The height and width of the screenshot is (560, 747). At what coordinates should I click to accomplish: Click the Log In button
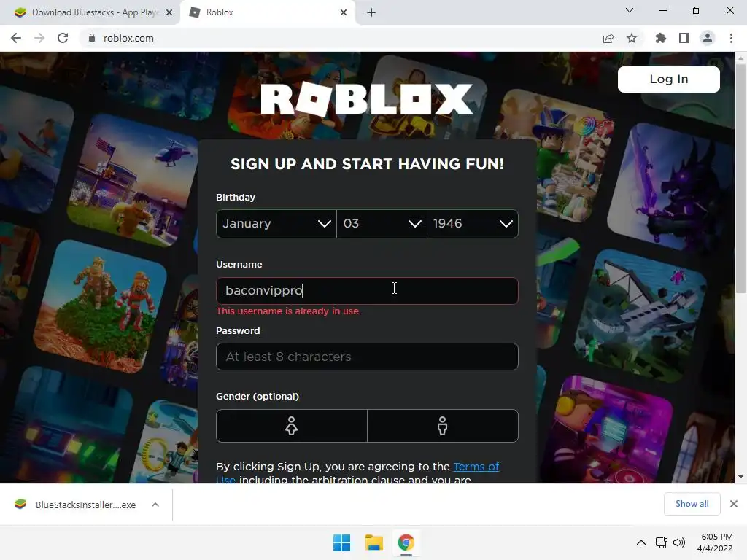[x=669, y=79]
